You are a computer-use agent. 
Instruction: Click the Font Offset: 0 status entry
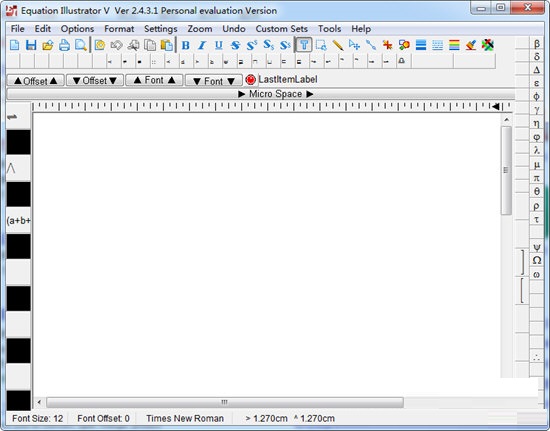pos(103,418)
